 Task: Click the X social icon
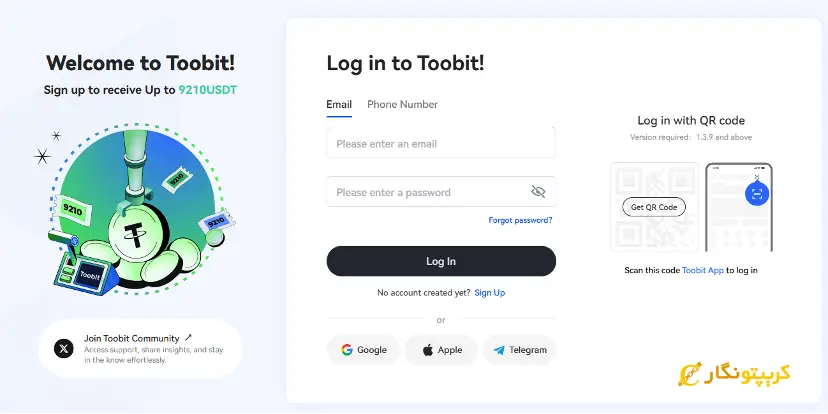(64, 349)
